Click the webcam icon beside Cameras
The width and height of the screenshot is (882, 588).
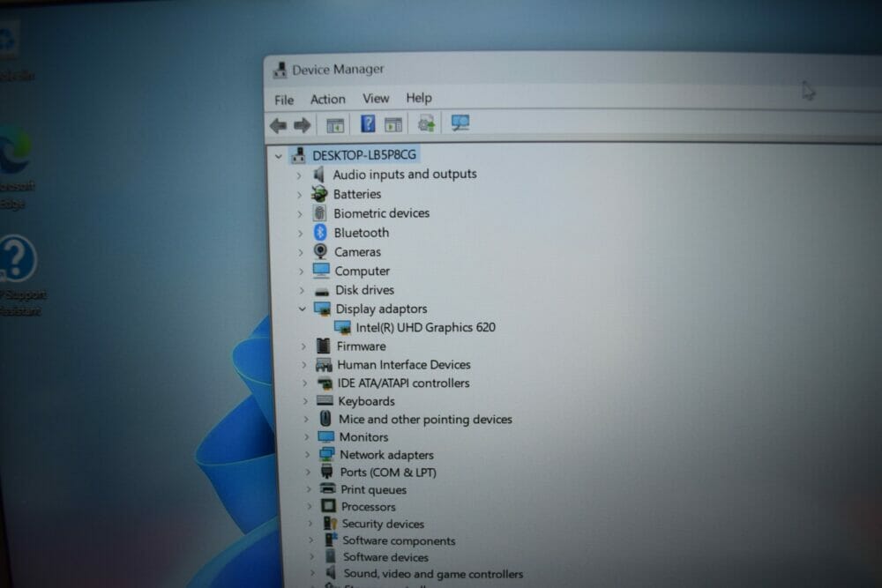pos(321,251)
